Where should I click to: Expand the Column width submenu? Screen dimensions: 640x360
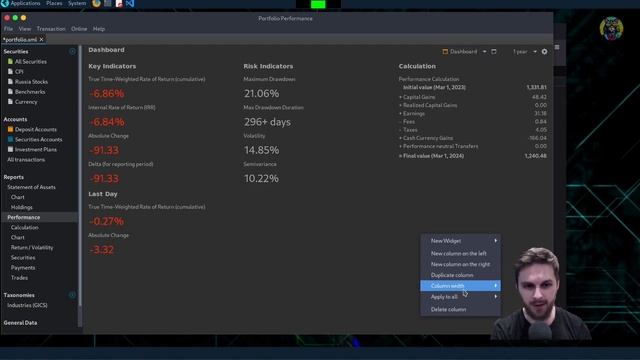pyautogui.click(x=460, y=286)
